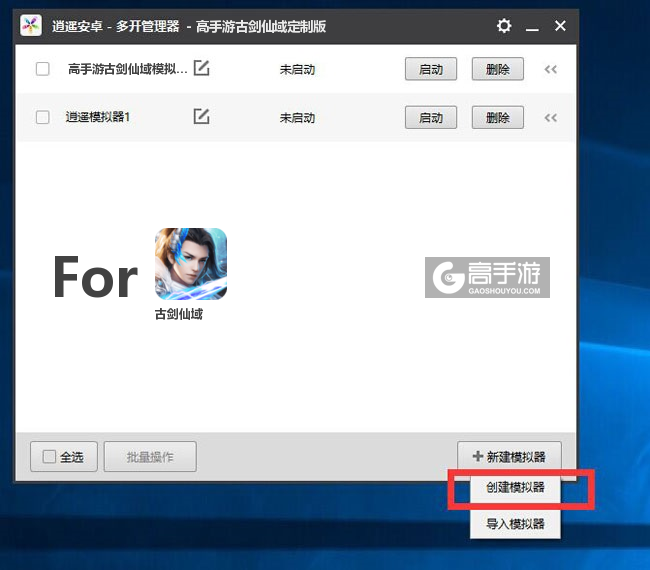Open the 新建模拟器 dropdown button

(509, 456)
